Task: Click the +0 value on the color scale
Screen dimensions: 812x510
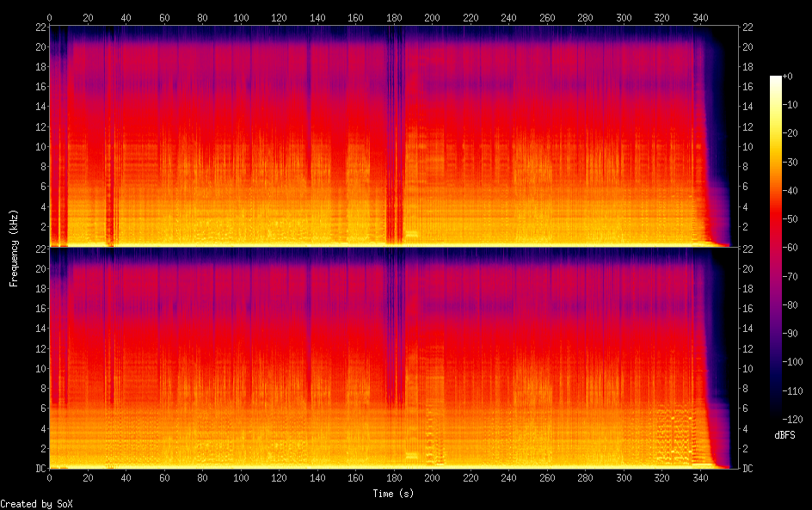Action: (788, 77)
